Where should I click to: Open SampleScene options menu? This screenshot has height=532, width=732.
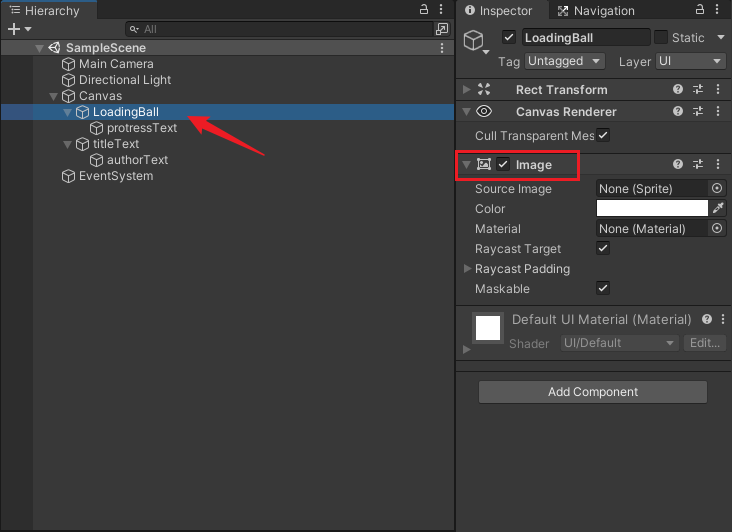(x=442, y=48)
